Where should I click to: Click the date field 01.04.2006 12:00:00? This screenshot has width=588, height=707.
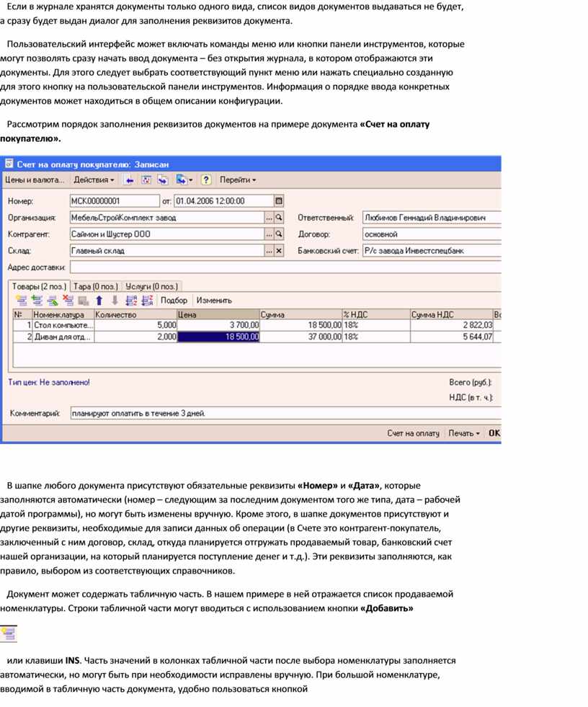(x=224, y=200)
